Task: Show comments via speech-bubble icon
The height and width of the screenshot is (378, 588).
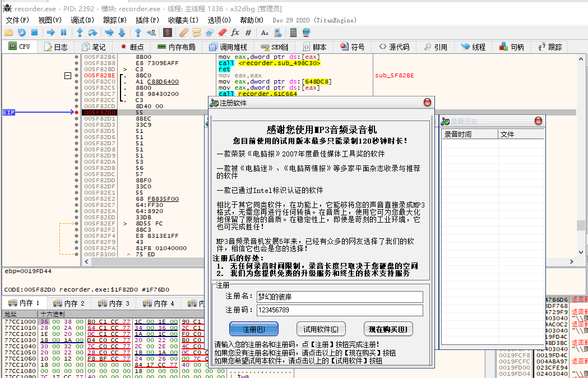Action: click(197, 33)
